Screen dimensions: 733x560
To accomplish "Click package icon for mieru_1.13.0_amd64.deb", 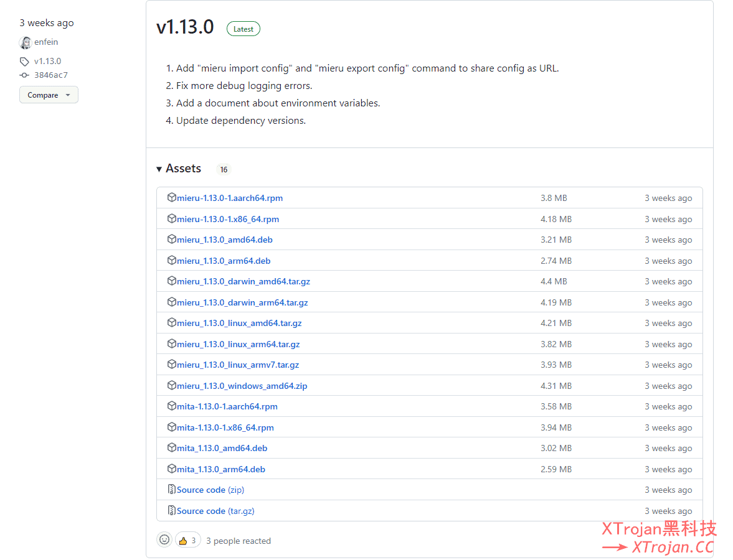I will coord(171,239).
